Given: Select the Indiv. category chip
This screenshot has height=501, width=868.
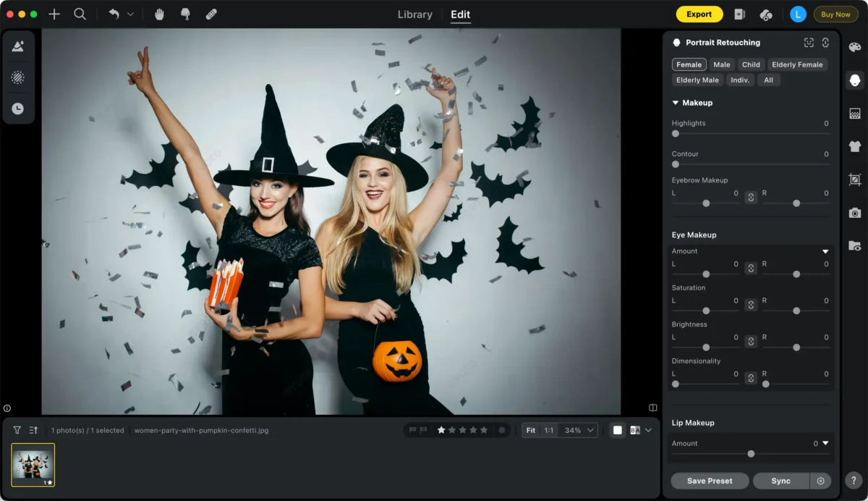Looking at the screenshot, I should pyautogui.click(x=740, y=80).
